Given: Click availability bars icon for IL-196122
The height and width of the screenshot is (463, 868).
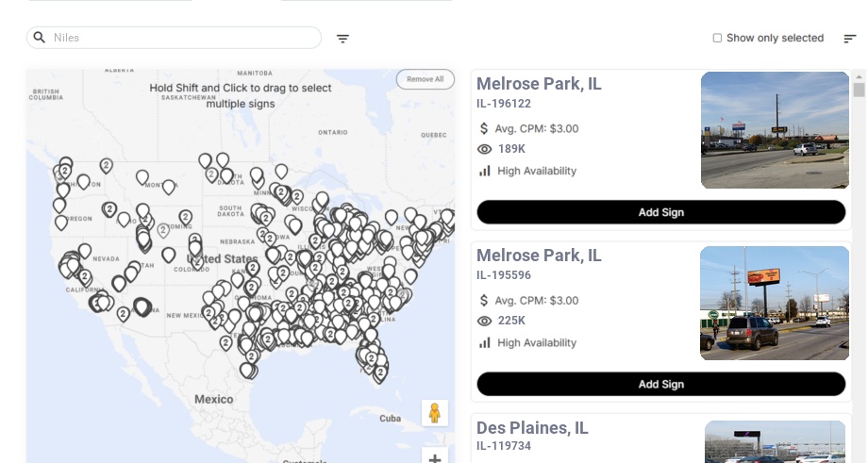Looking at the screenshot, I should point(485,171).
